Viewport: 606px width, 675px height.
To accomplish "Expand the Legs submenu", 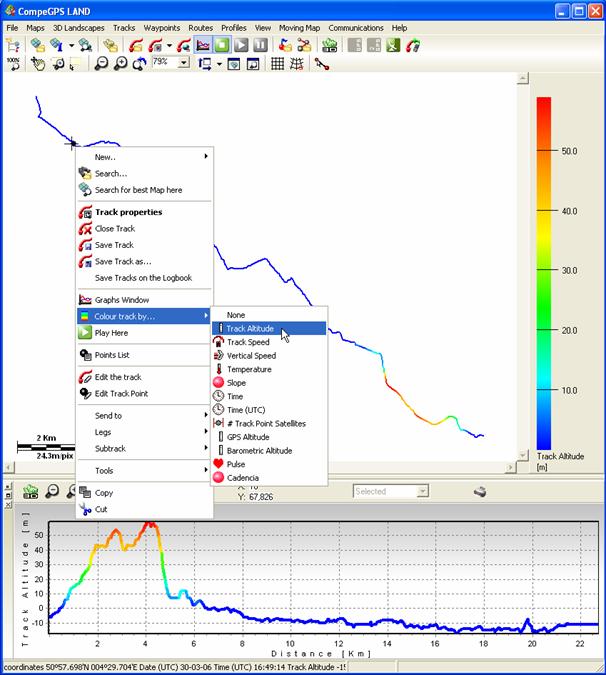I will [x=145, y=432].
